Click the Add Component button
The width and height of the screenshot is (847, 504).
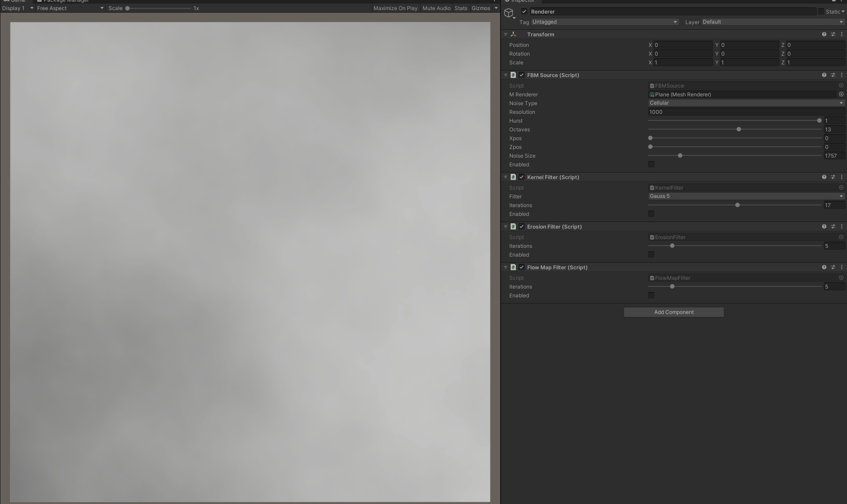pyautogui.click(x=674, y=312)
